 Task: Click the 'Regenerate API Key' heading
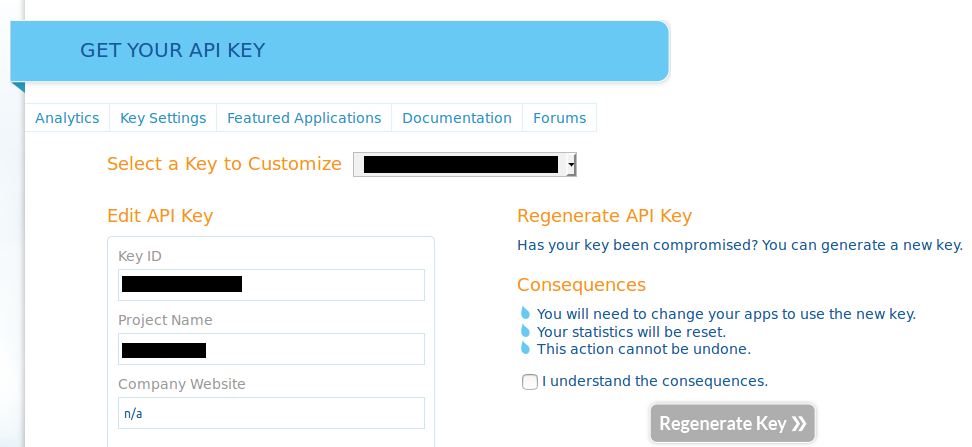click(x=604, y=216)
